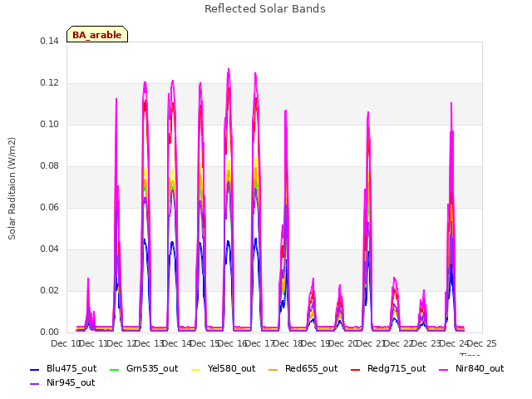Click the Solar Raditaion (W/m2) axis label
Image resolution: width=532 pixels, height=399 pixels.
point(12,189)
